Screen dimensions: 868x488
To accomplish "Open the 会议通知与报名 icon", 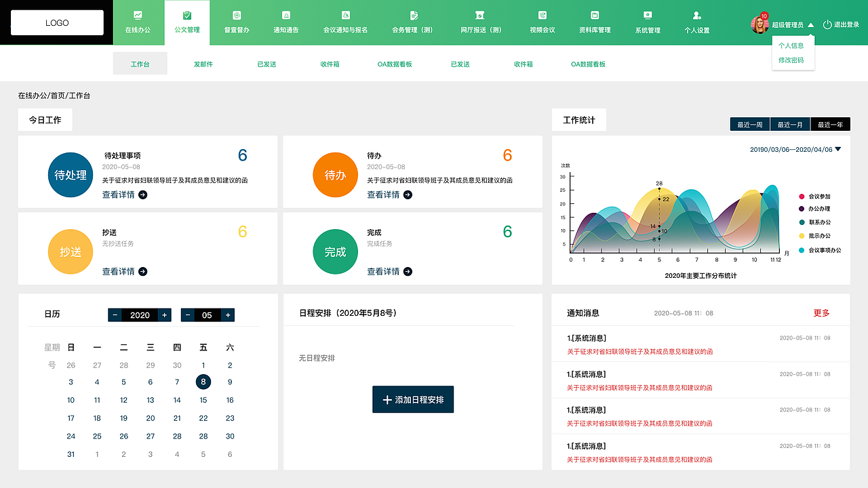I will pyautogui.click(x=346, y=15).
